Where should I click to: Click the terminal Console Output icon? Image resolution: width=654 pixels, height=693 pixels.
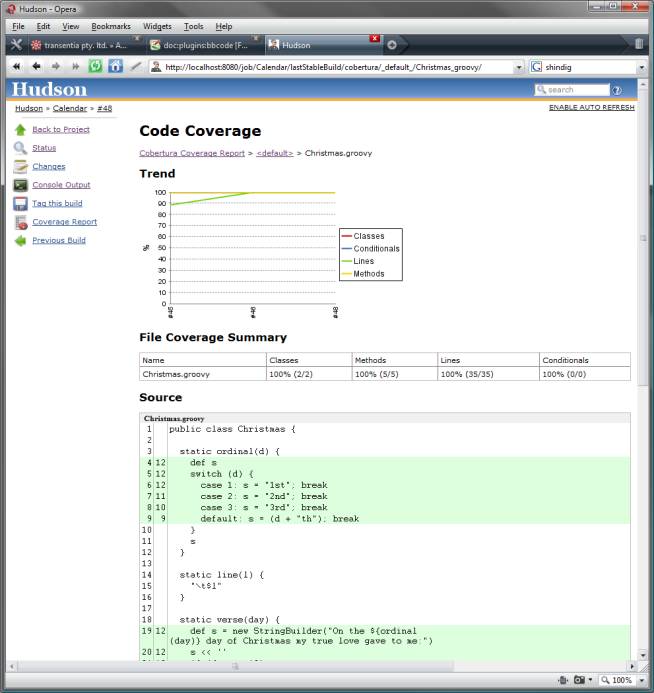[x=20, y=185]
